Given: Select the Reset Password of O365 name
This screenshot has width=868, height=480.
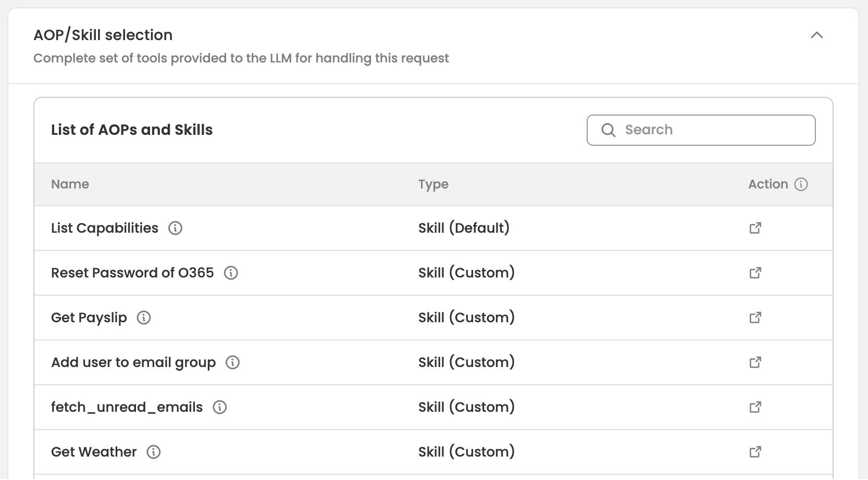Looking at the screenshot, I should click(132, 273).
